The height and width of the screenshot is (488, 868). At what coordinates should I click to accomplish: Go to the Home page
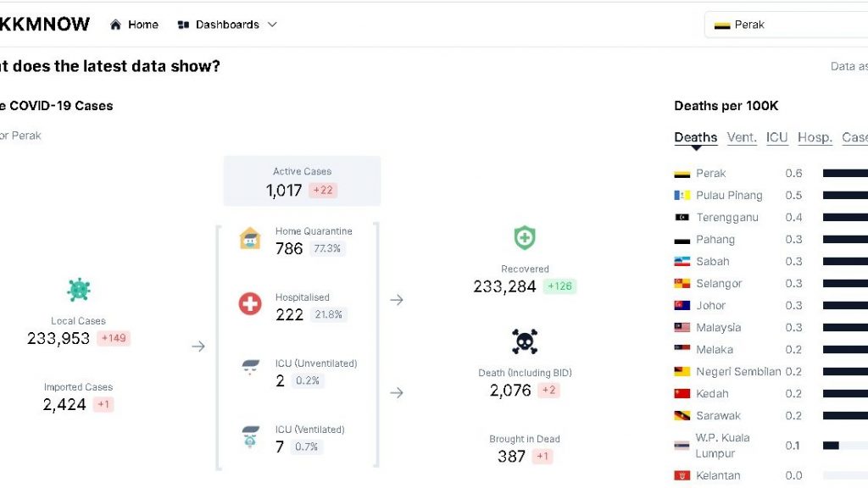(x=134, y=25)
